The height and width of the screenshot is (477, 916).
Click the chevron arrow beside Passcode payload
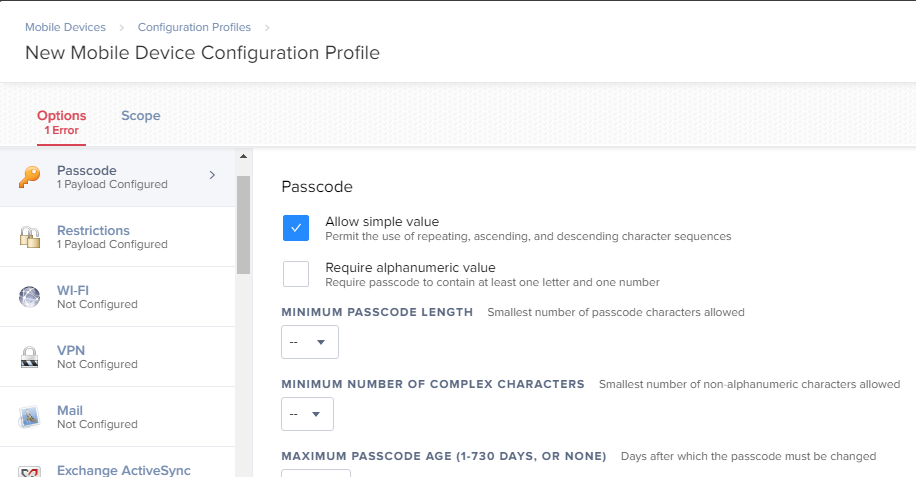[x=212, y=175]
